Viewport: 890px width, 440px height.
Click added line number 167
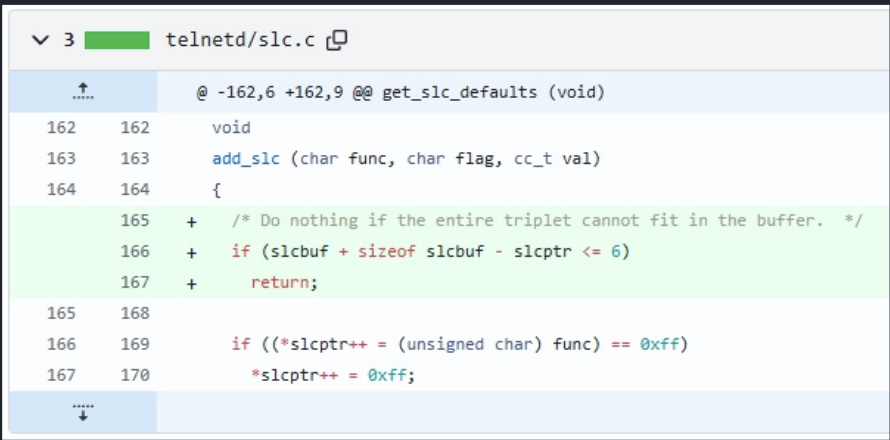coord(135,282)
